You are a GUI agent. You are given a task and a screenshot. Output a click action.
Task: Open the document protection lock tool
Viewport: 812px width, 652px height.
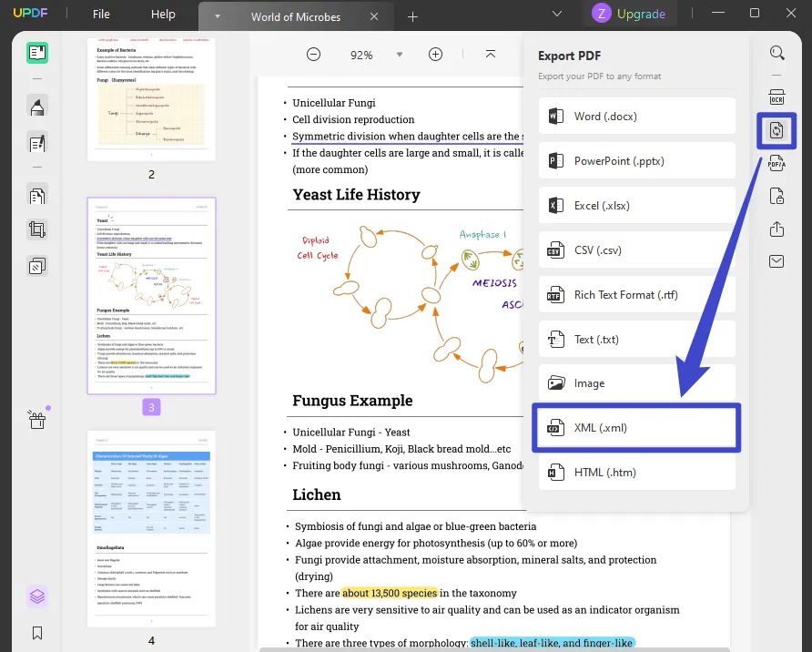776,196
